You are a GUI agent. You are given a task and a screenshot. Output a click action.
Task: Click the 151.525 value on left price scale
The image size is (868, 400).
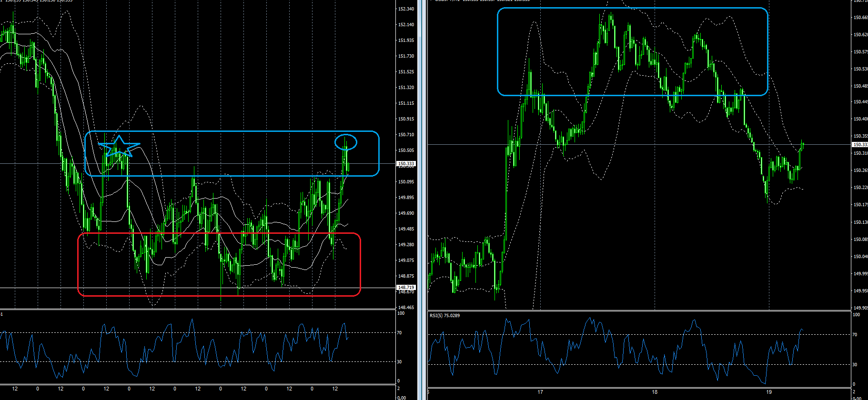click(x=406, y=72)
